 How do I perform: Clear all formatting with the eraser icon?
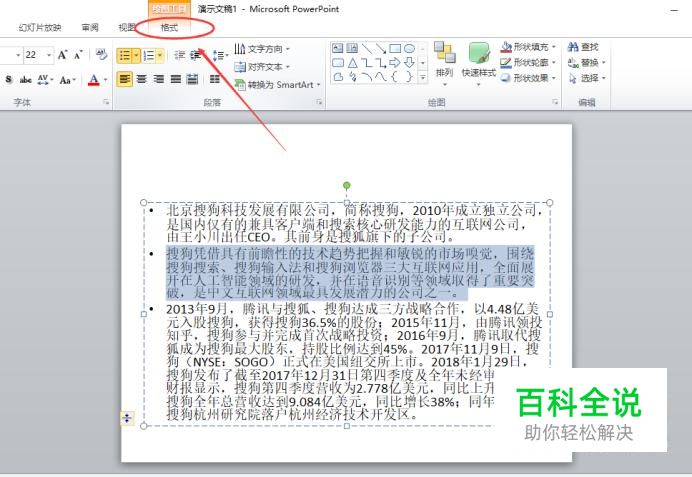pos(101,55)
